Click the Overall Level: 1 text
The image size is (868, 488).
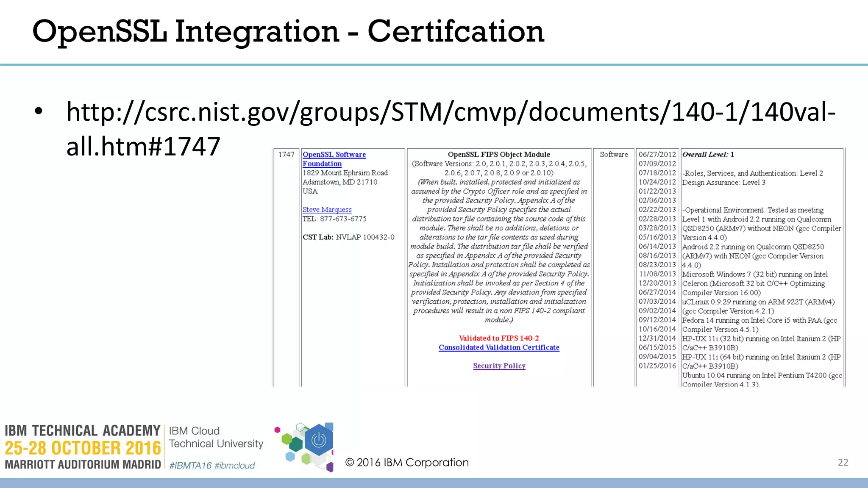pyautogui.click(x=708, y=155)
